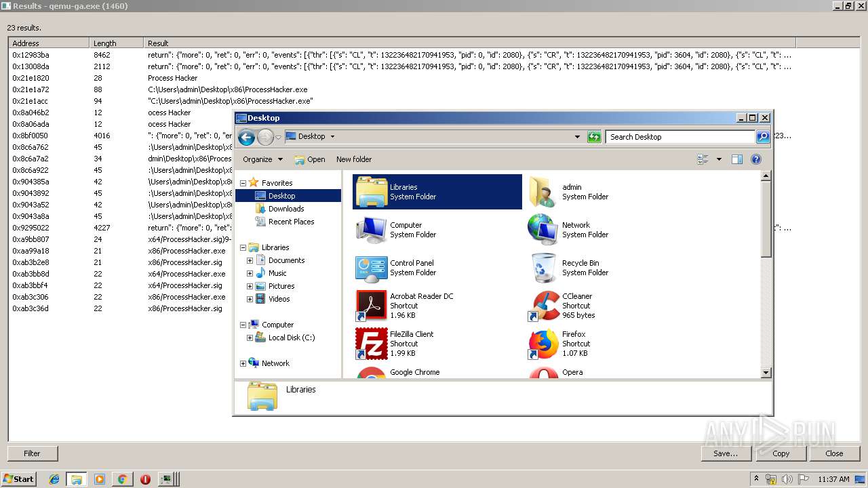The image size is (868, 488).
Task: Open the Organize menu
Action: click(262, 159)
